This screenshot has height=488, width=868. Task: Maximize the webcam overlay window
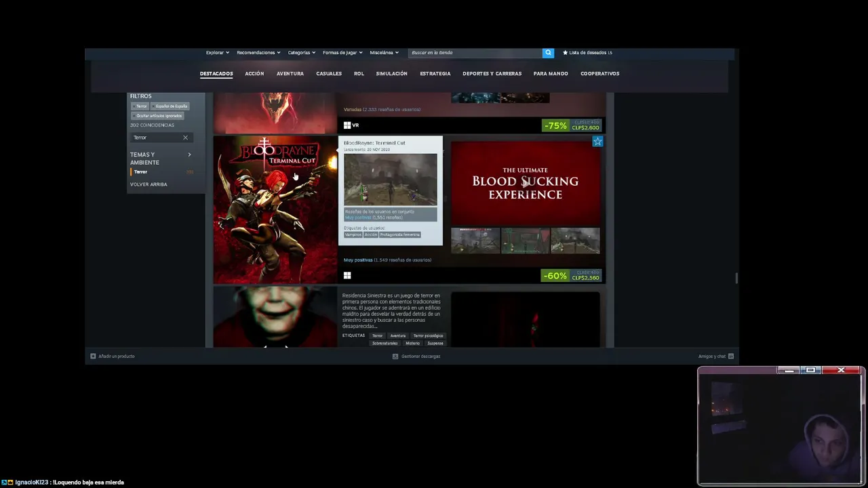click(810, 370)
